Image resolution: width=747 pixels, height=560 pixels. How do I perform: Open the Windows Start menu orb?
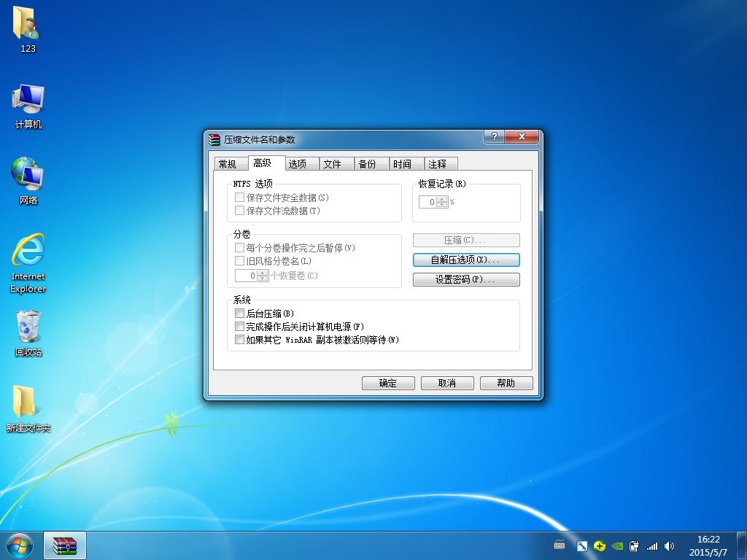[x=20, y=545]
